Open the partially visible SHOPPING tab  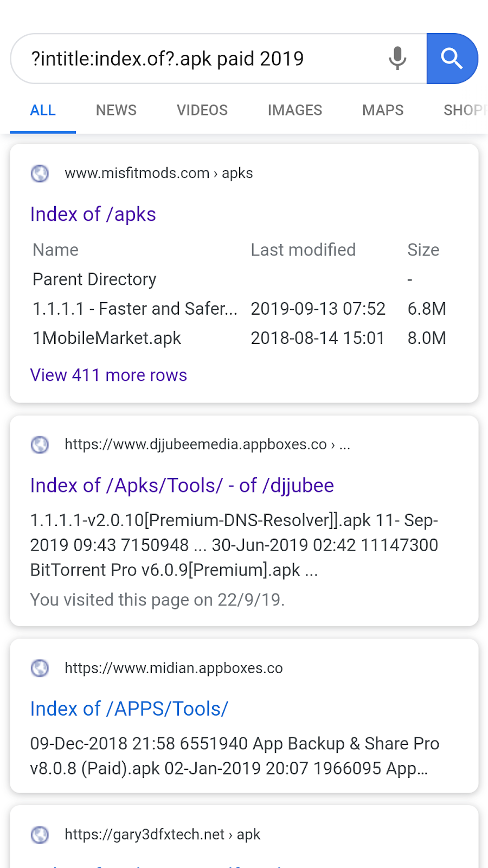tap(464, 110)
